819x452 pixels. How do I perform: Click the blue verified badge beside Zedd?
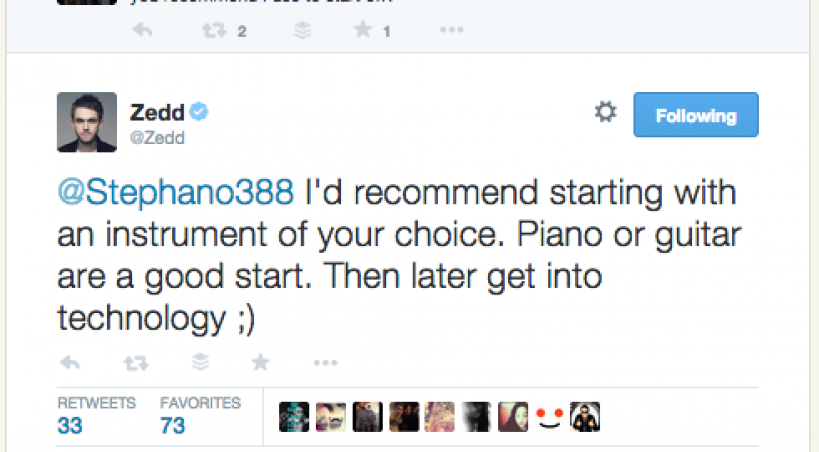pos(200,111)
